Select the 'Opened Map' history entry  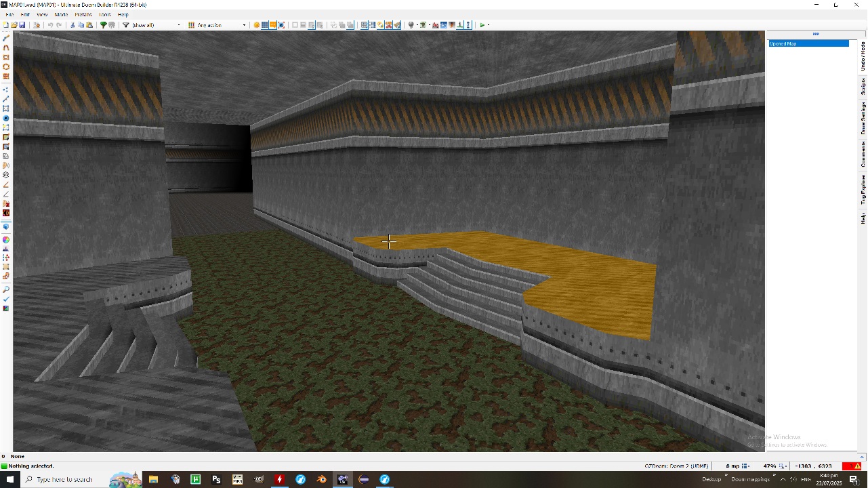808,43
